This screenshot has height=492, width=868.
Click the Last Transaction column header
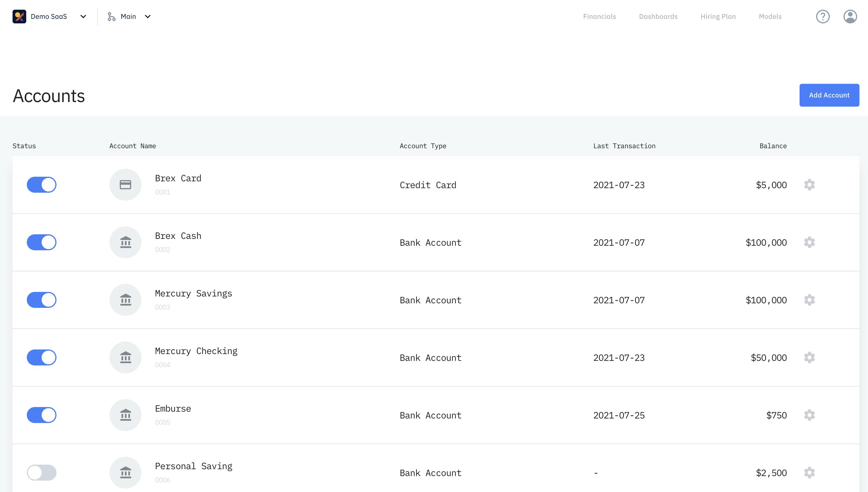click(624, 146)
